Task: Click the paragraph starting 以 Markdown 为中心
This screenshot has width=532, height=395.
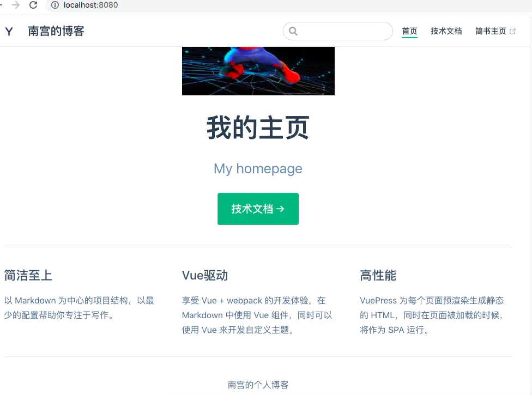Action: 79,308
